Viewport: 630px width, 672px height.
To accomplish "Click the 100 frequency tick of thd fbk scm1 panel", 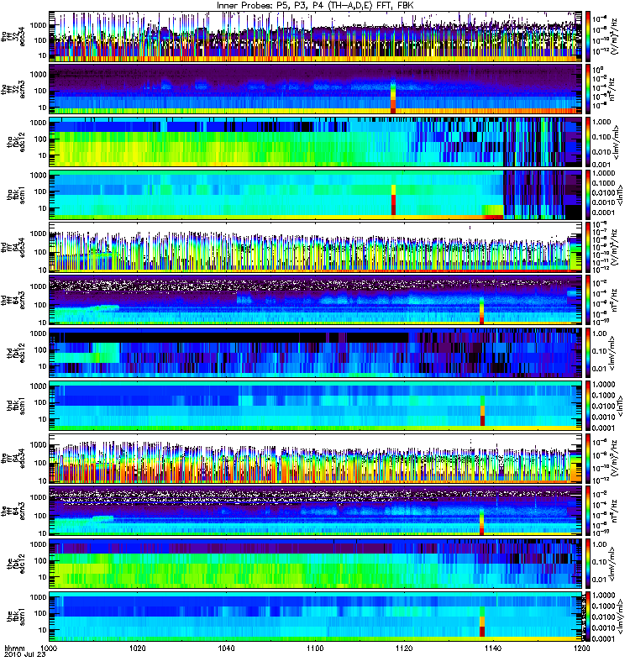I will [x=40, y=402].
